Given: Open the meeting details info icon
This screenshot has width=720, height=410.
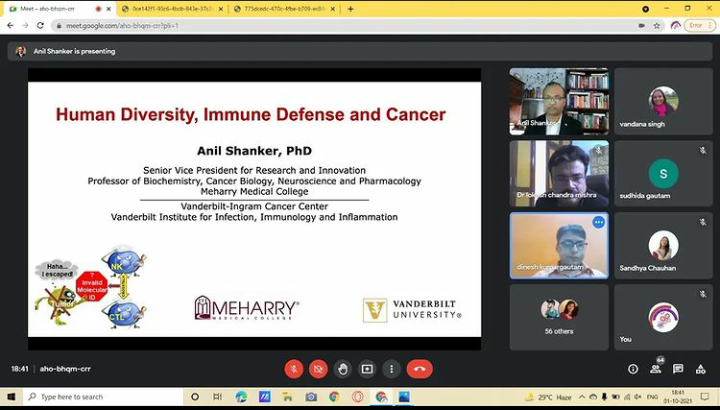Looking at the screenshot, I should (632, 369).
